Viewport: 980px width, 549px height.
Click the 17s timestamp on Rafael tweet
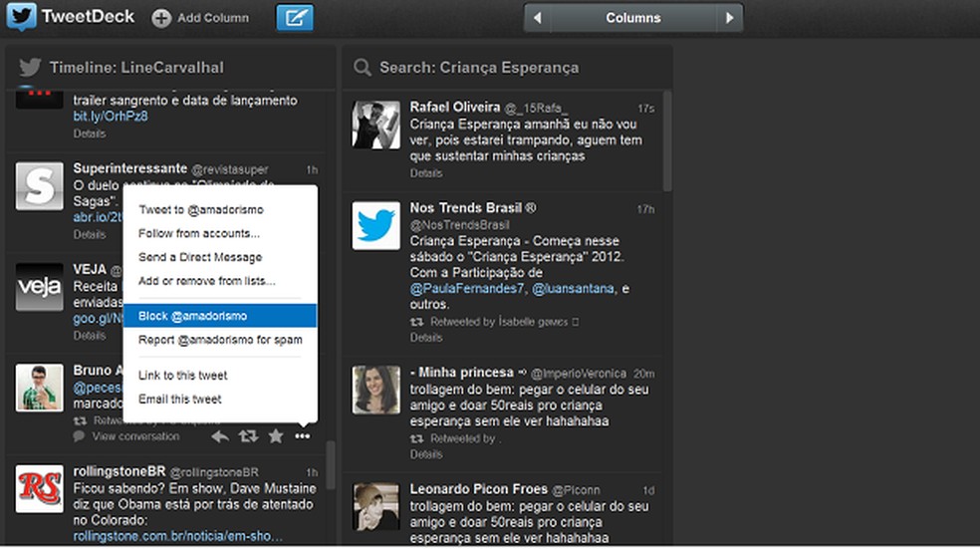(646, 109)
